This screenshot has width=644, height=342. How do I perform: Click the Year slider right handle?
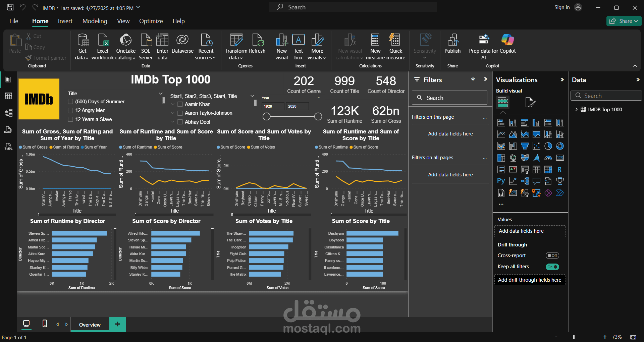[x=318, y=117]
